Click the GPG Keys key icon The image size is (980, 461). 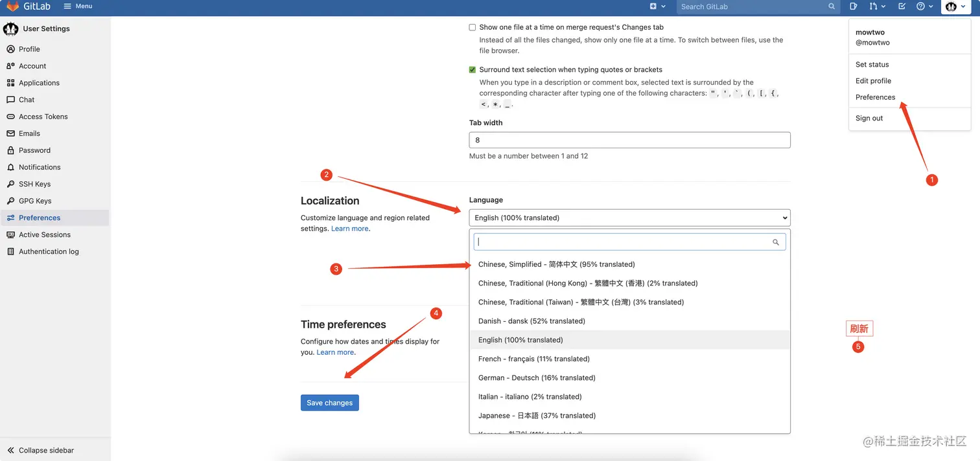pyautogui.click(x=10, y=201)
